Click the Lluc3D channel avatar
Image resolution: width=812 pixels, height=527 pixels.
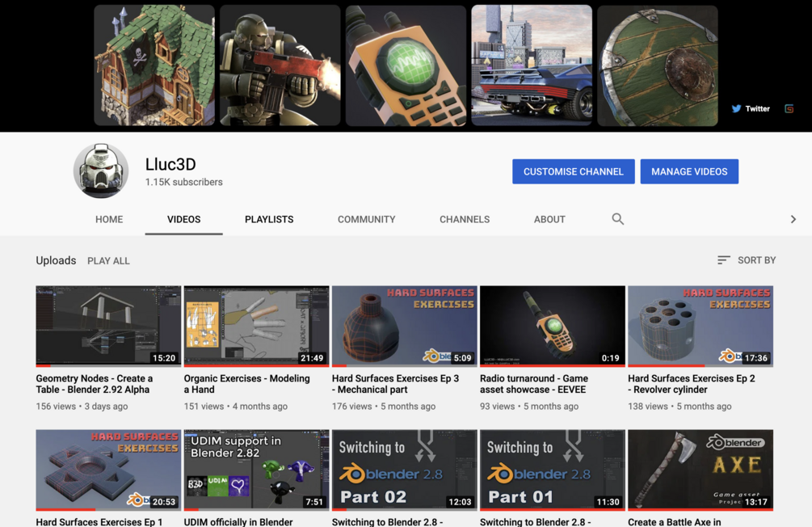(101, 171)
